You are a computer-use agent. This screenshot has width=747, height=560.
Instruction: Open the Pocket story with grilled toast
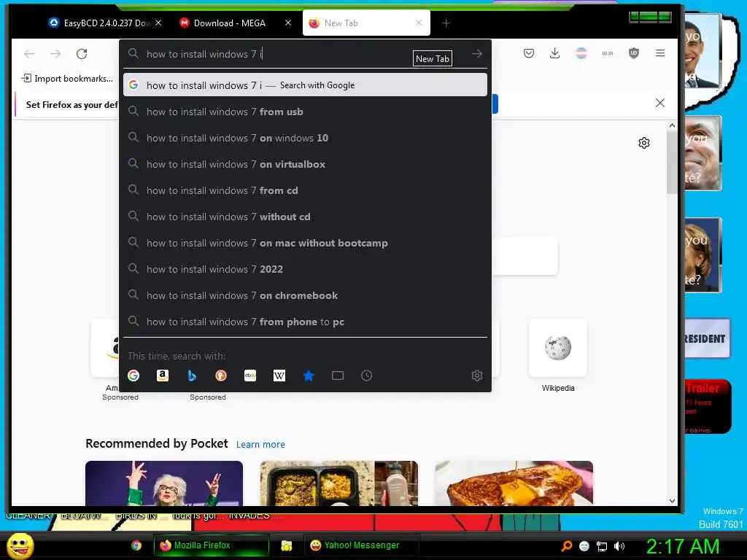click(x=514, y=483)
